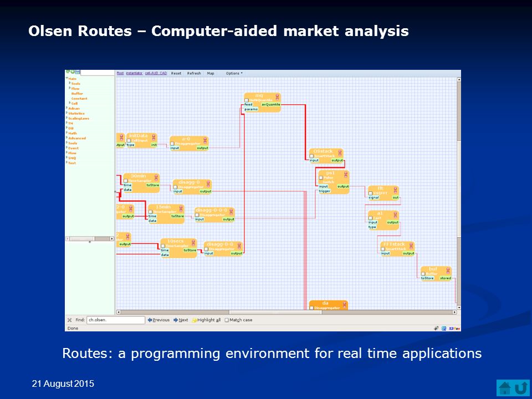The width and height of the screenshot is (532, 399).
Task: Click the S3Fox status bar icon
Action: (454, 329)
